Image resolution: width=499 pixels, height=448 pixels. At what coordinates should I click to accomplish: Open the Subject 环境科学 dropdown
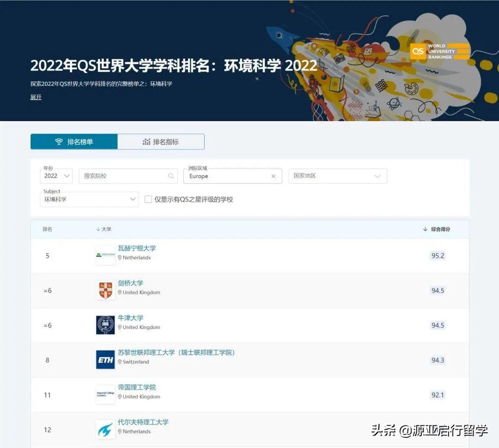(x=90, y=199)
